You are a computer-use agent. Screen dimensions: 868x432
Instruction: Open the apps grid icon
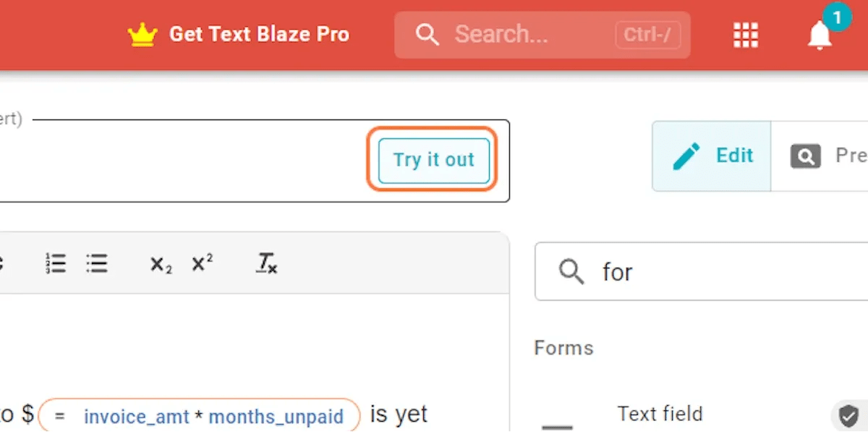[x=745, y=34]
